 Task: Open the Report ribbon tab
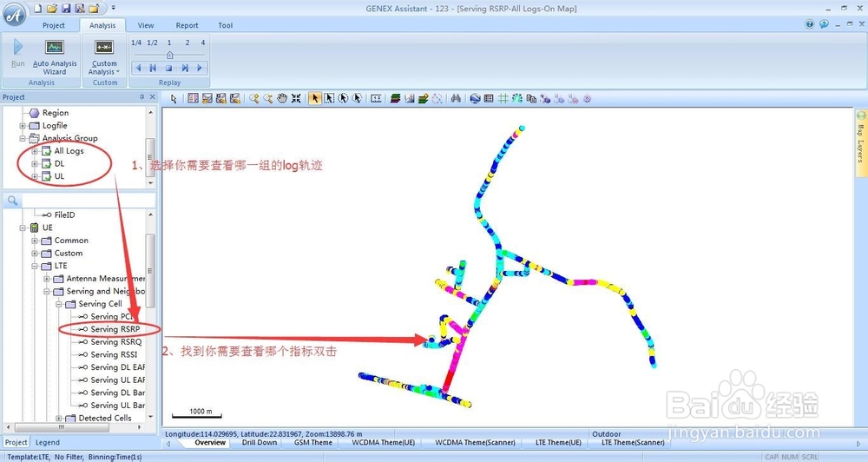[187, 25]
